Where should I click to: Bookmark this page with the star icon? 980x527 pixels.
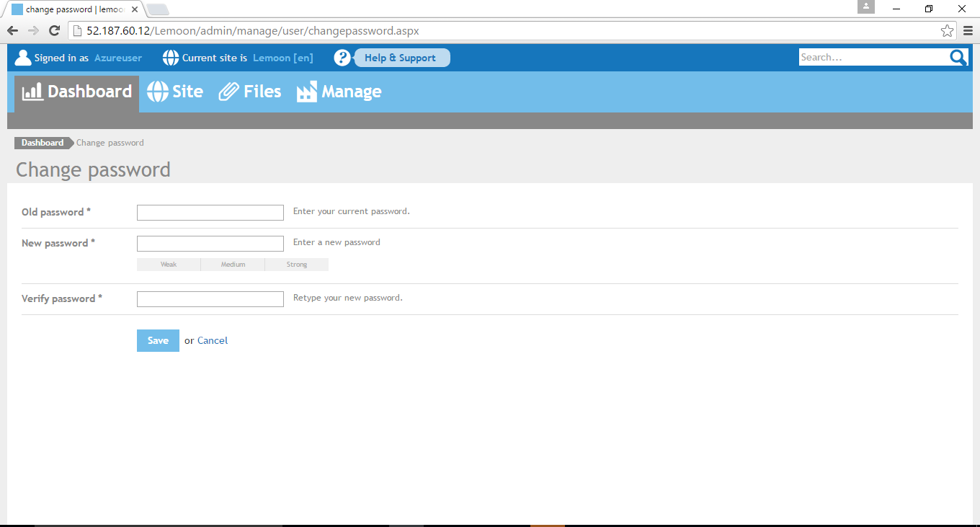point(947,31)
